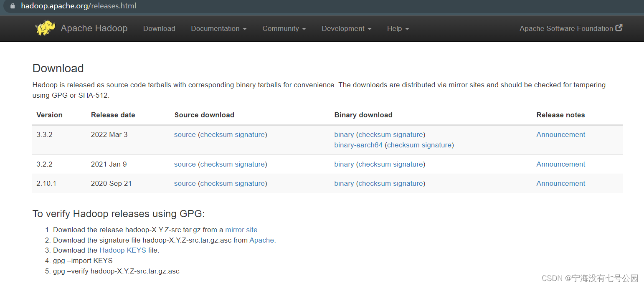Open Announcement for version 2.10.1
This screenshot has width=644, height=286.
561,183
